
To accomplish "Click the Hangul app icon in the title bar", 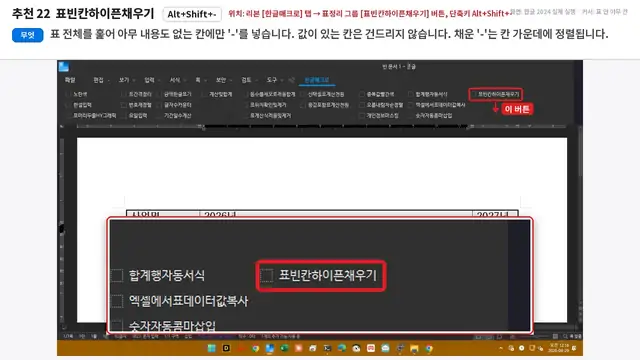I will point(64,67).
